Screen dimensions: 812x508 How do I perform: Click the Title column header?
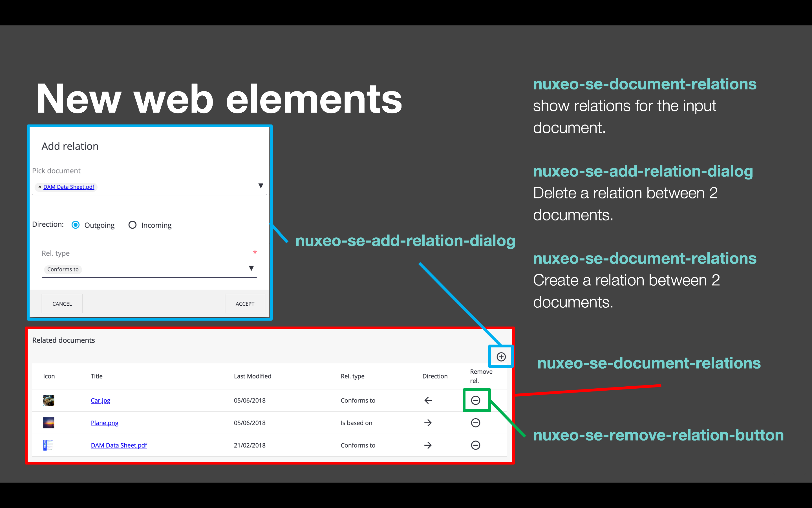97,376
